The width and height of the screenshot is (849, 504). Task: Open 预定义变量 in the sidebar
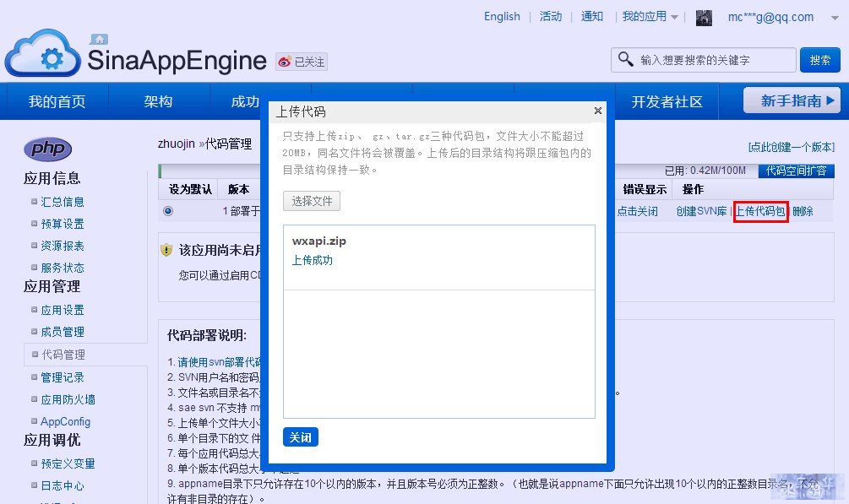click(x=68, y=464)
